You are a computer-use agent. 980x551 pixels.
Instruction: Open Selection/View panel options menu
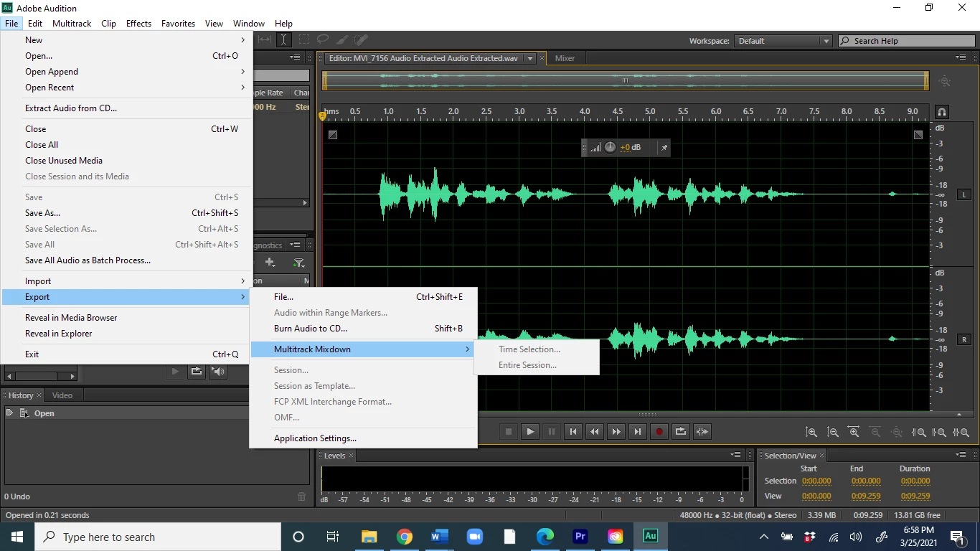pos(961,455)
